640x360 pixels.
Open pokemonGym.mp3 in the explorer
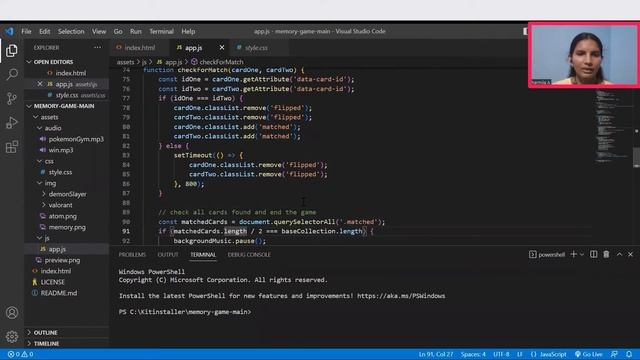pyautogui.click(x=76, y=139)
